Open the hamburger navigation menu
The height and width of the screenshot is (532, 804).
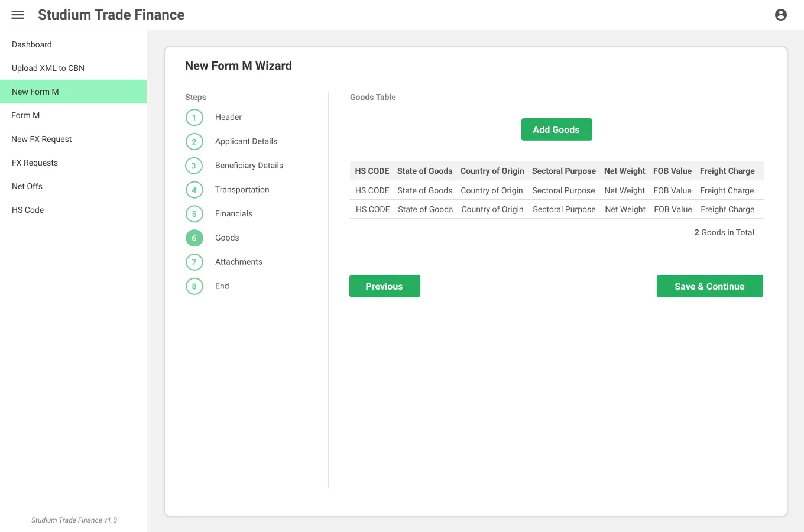tap(18, 15)
